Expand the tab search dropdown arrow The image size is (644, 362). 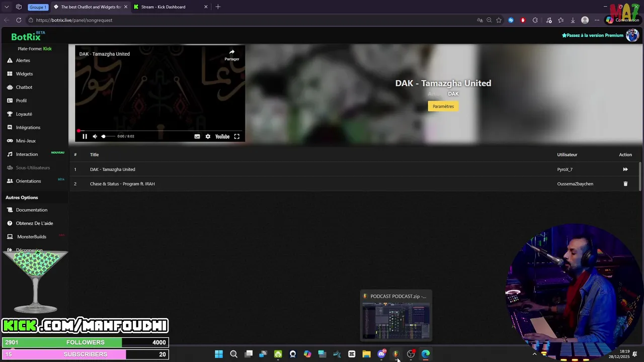click(6, 7)
